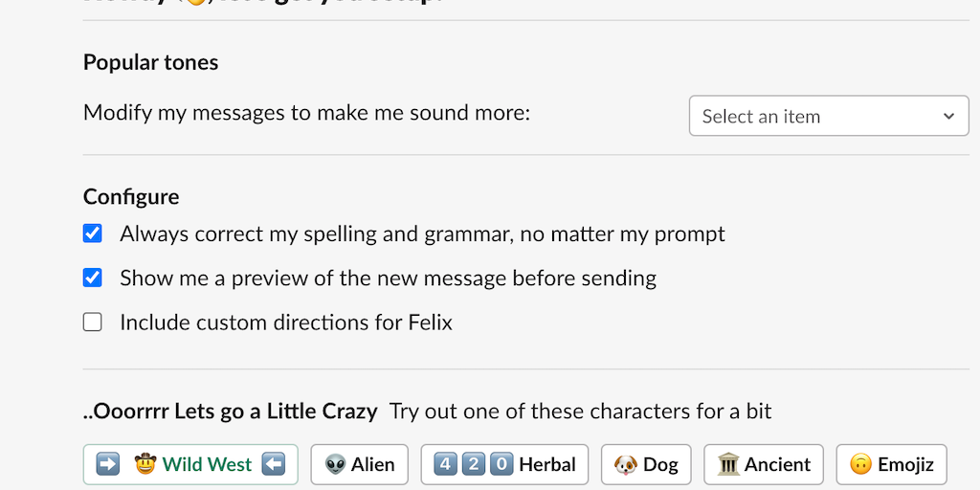Click the keycap 4 emoji on Herbal

coord(445,464)
